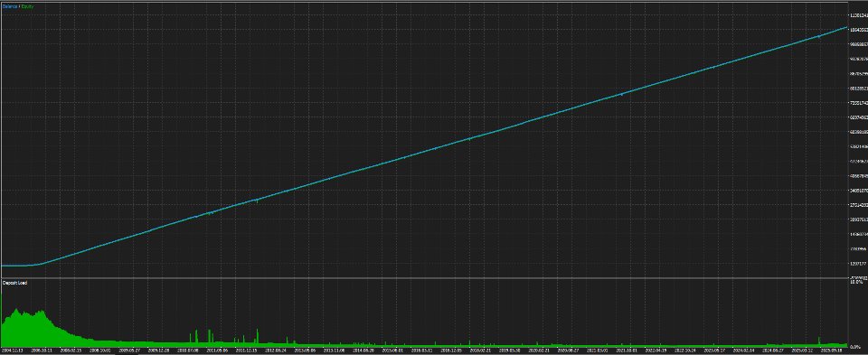The image size is (868, 355).
Task: Click the 2014.06.28 date axis label
Action: point(363,350)
